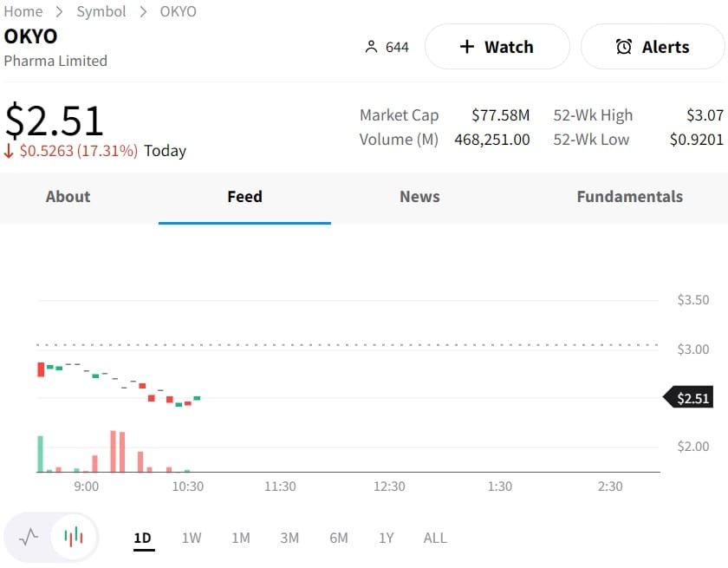Set chart range to 6M
This screenshot has width=728, height=568.
339,538
